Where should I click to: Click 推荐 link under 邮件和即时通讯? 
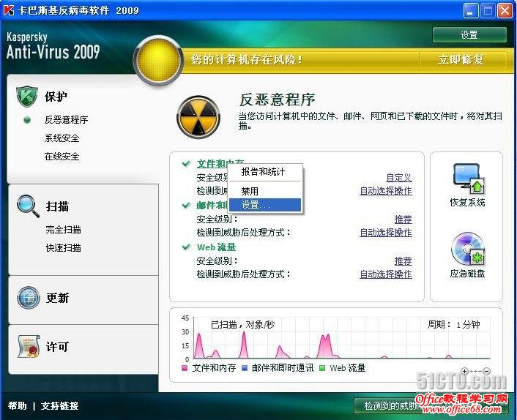[403, 220]
